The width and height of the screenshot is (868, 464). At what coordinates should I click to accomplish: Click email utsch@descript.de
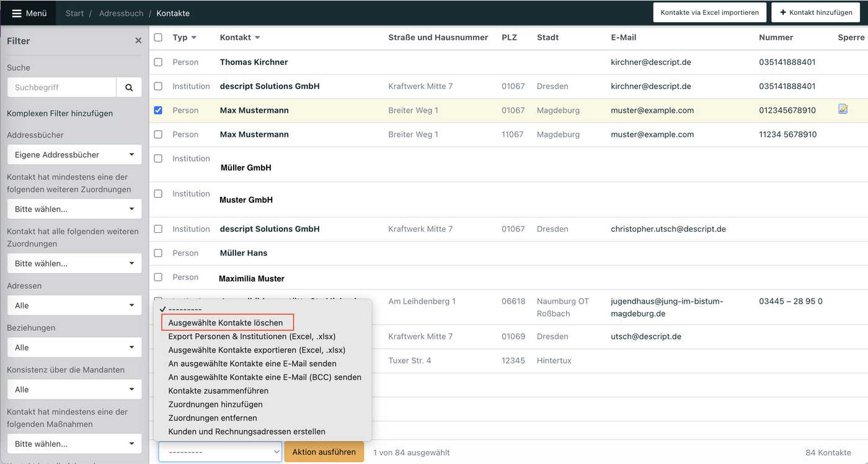point(646,336)
